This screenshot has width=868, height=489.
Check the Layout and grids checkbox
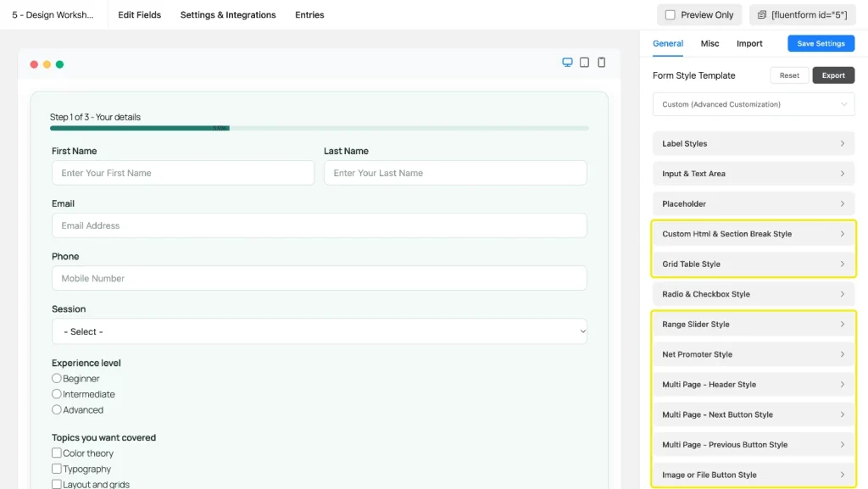pyautogui.click(x=57, y=484)
